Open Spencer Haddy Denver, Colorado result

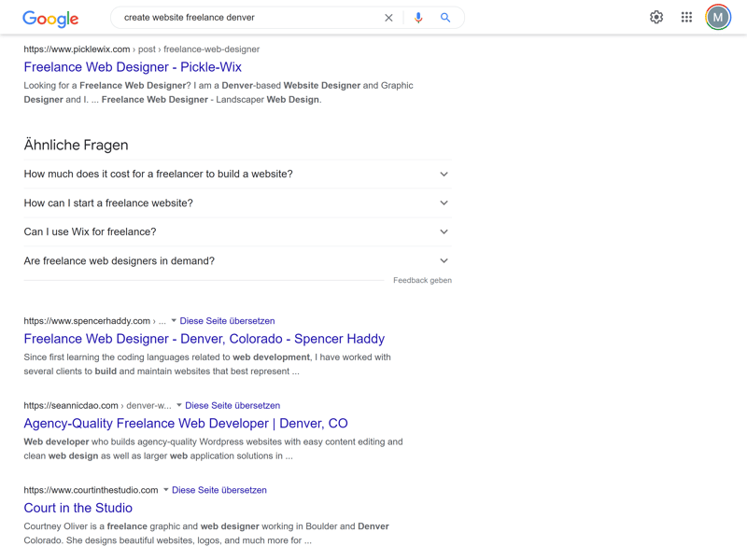click(x=204, y=339)
